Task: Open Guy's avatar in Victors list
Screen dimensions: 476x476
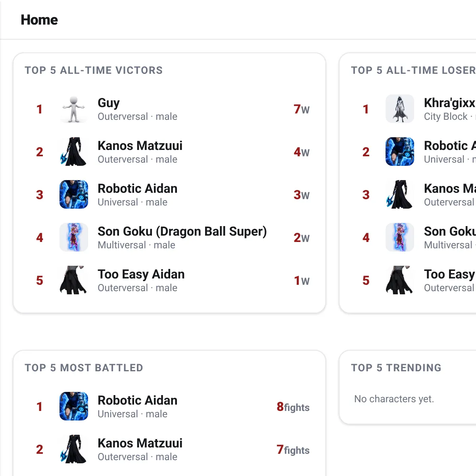Action: point(74,109)
